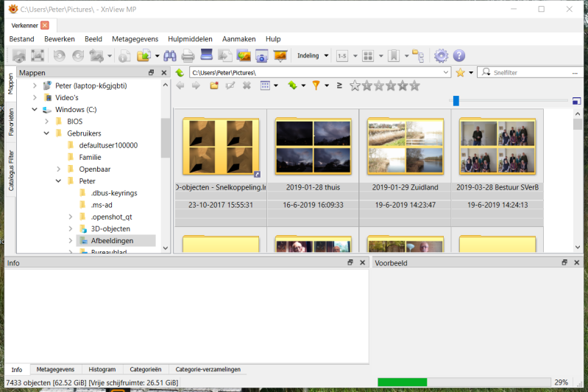Switch to the Histogram tab
Screen dimensions: 588x392
102,369
